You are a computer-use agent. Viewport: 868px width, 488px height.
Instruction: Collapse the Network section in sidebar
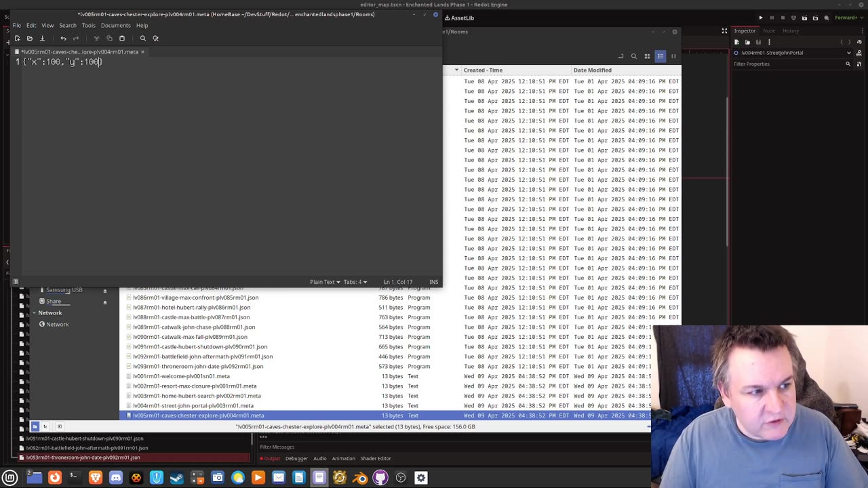point(34,313)
